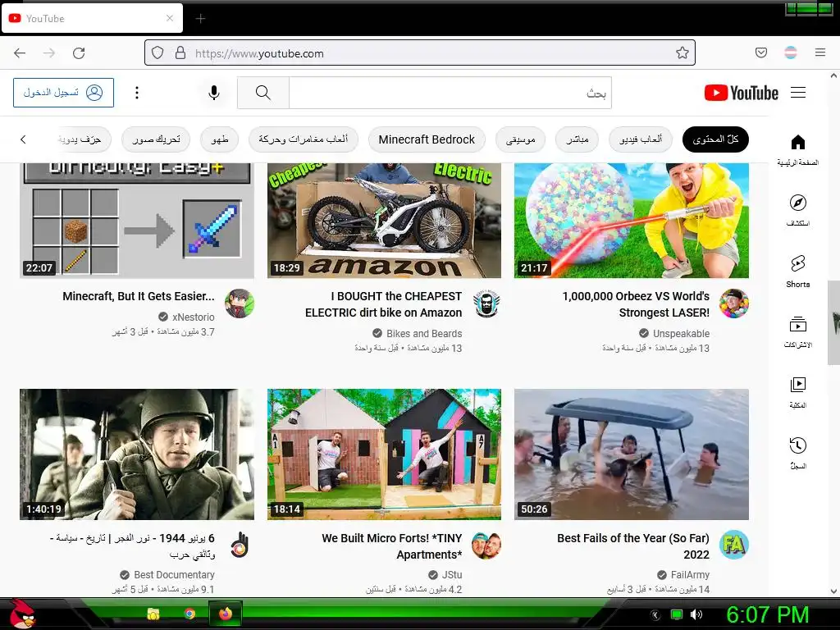Open the Minecraft crafting video thumbnail
This screenshot has width=840, height=630.
pyautogui.click(x=137, y=220)
